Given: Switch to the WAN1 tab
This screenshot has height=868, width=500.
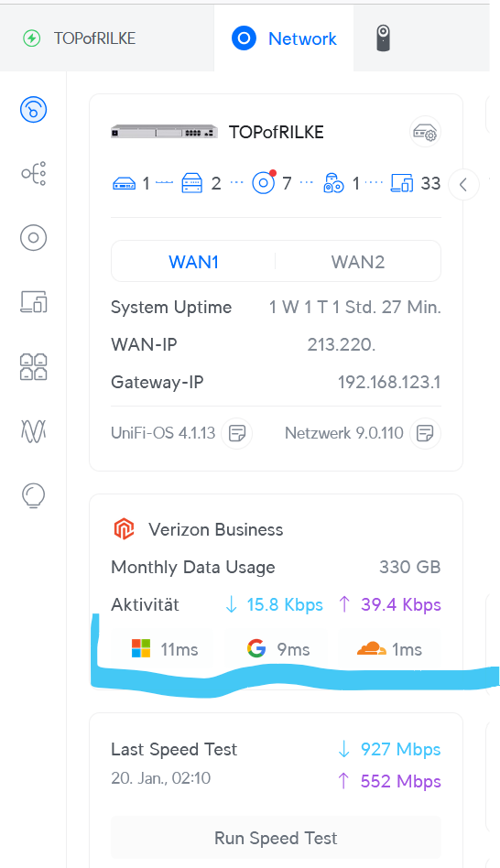Looking at the screenshot, I should [194, 261].
